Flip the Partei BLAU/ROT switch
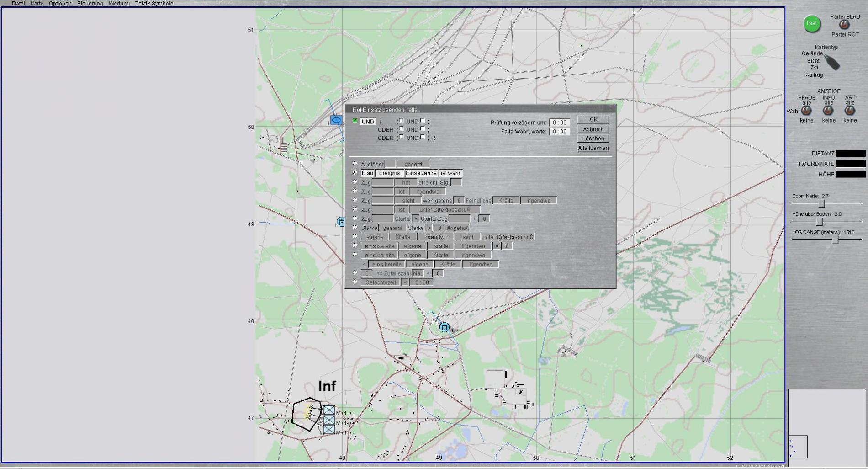 point(844,26)
